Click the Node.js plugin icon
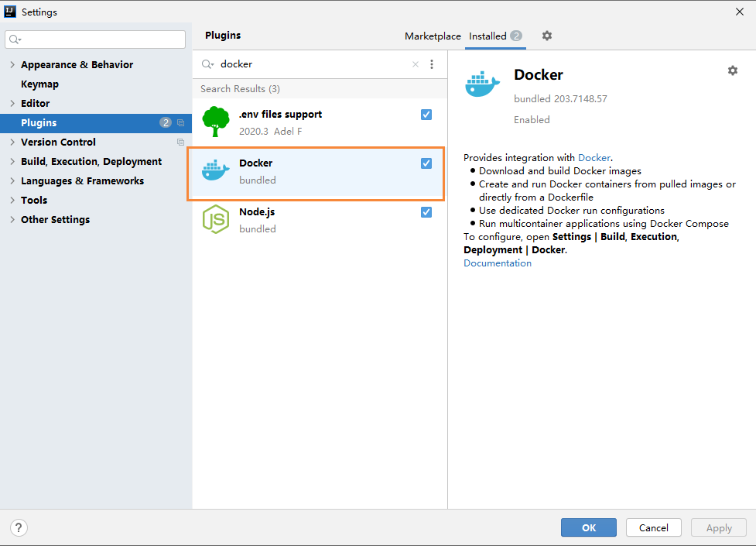The width and height of the screenshot is (756, 546). click(216, 219)
